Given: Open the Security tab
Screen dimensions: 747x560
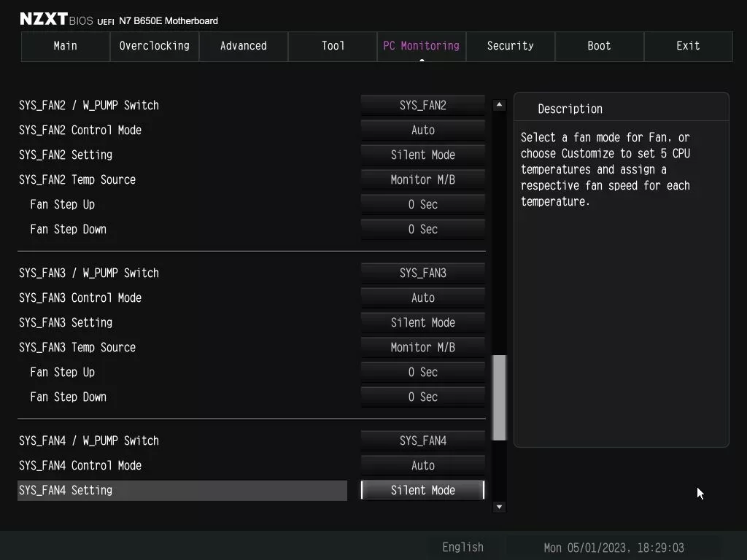Looking at the screenshot, I should (510, 46).
